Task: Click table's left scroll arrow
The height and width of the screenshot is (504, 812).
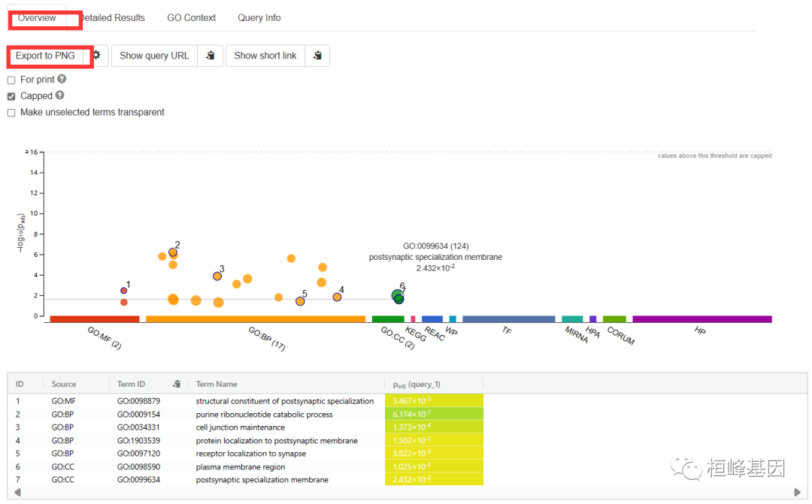Action: point(17,492)
